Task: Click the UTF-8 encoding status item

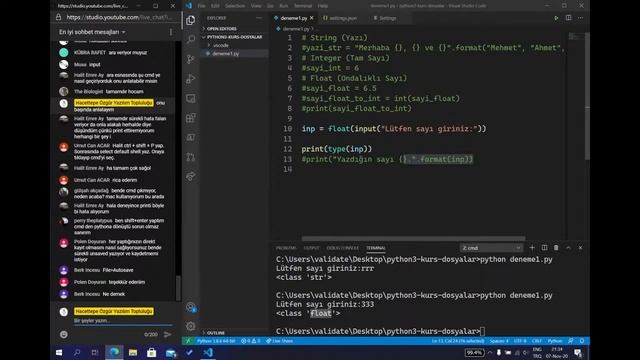Action: coord(520,341)
